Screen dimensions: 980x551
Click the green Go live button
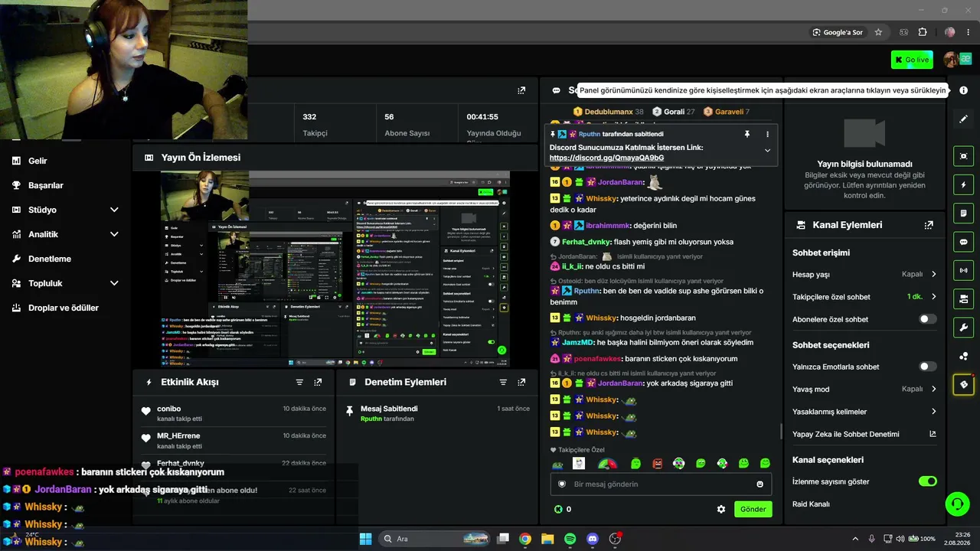tap(912, 60)
